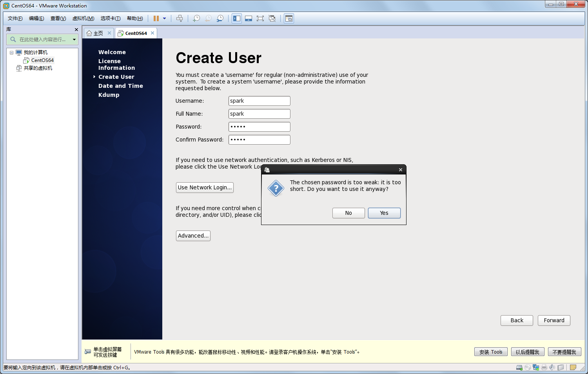Click the CD/DVD drive status icon
The height and width of the screenshot is (374, 588).
[x=528, y=367]
